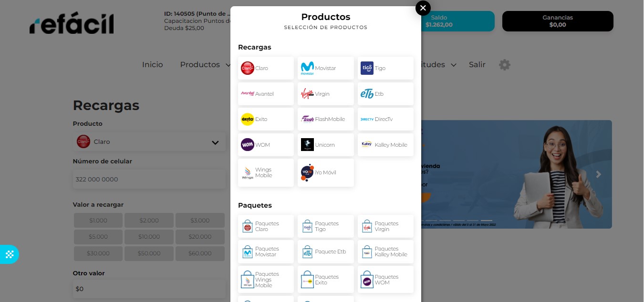Choose the Tigo recarga tile
644x302 pixels.
click(x=385, y=68)
